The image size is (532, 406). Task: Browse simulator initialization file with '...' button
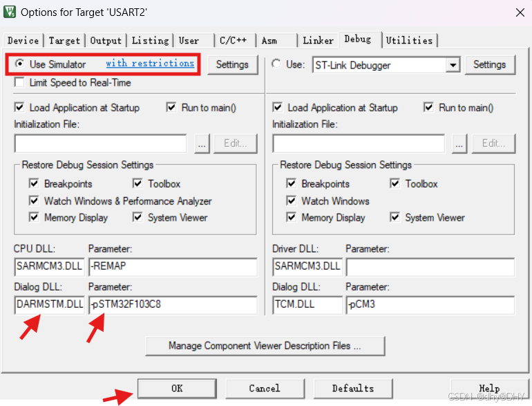pos(202,143)
